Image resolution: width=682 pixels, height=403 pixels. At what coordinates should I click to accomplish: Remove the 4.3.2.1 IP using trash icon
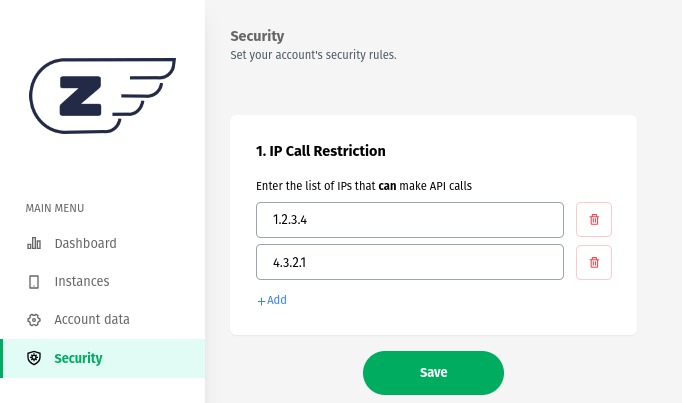coord(594,262)
